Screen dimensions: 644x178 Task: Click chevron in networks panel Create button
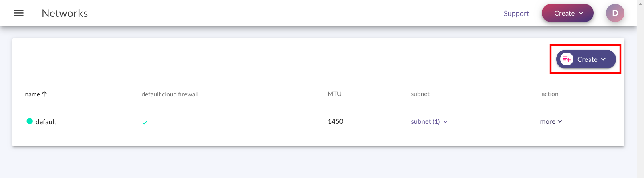coord(603,59)
